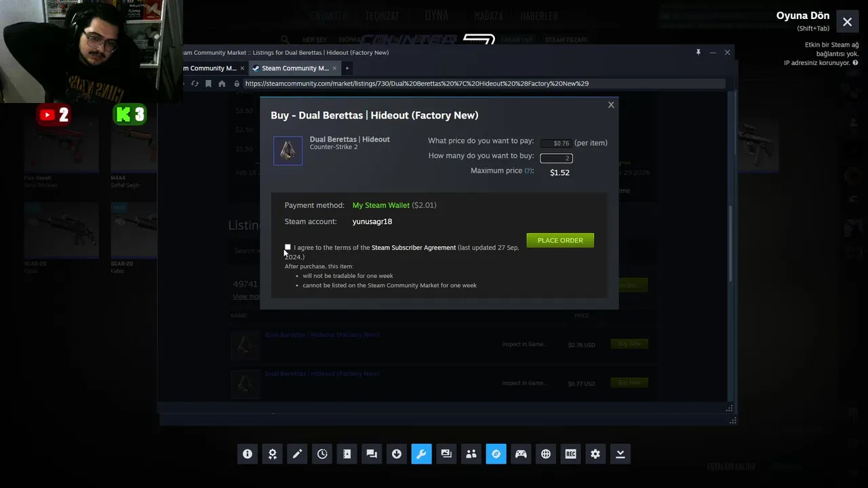
Task: Select My Steam Wallet payment text
Action: pyautogui.click(x=381, y=205)
